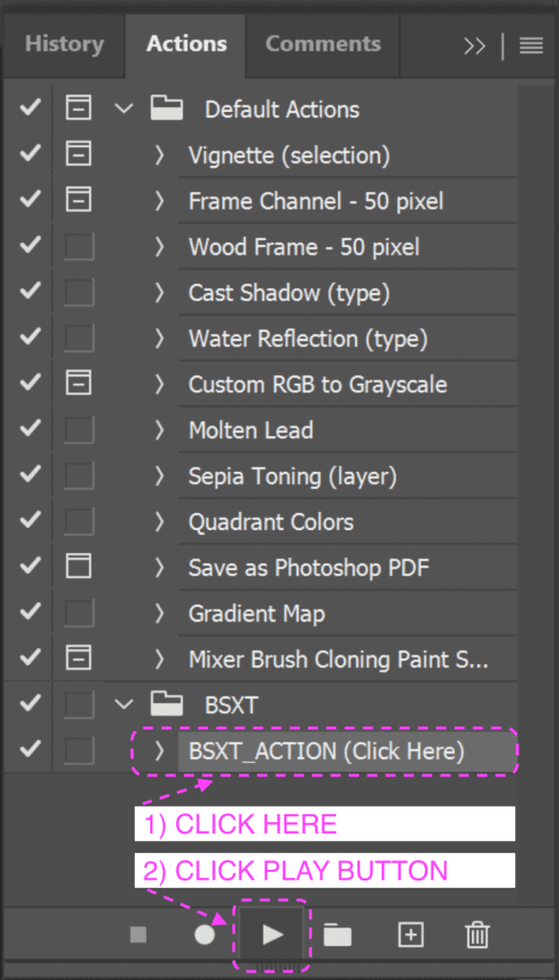Toggle checkmark for Gradient Map action
Screen dimensions: 559x980
click(29, 613)
